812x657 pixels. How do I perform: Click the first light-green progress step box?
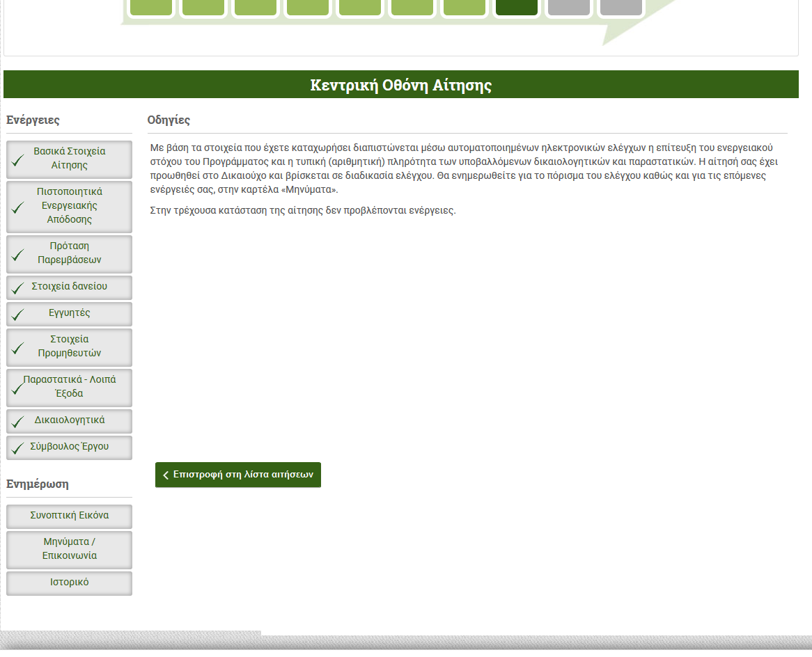pyautogui.click(x=151, y=6)
